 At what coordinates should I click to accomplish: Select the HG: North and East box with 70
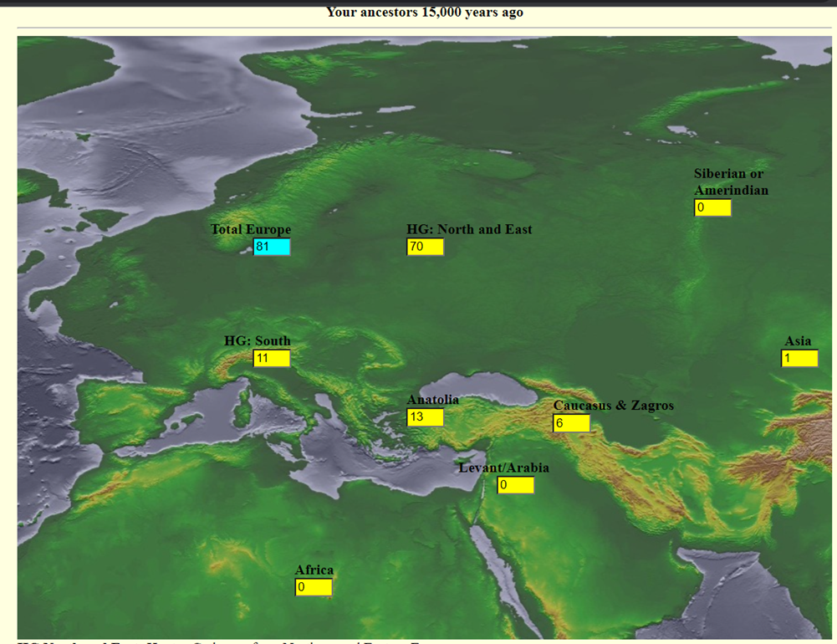425,247
